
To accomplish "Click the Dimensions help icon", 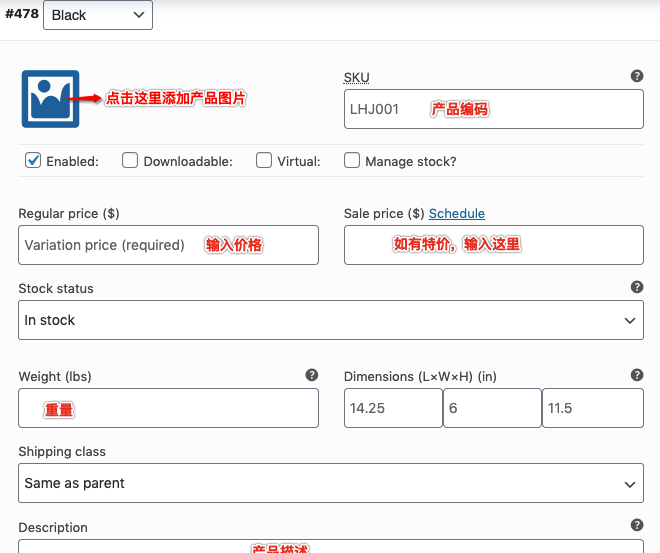I will 637,375.
